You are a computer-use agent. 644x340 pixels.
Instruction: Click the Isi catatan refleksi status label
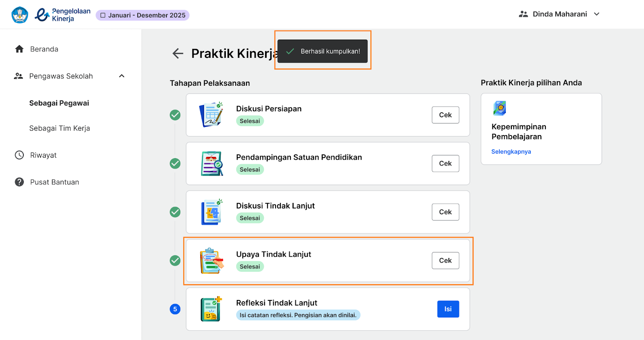click(x=298, y=315)
